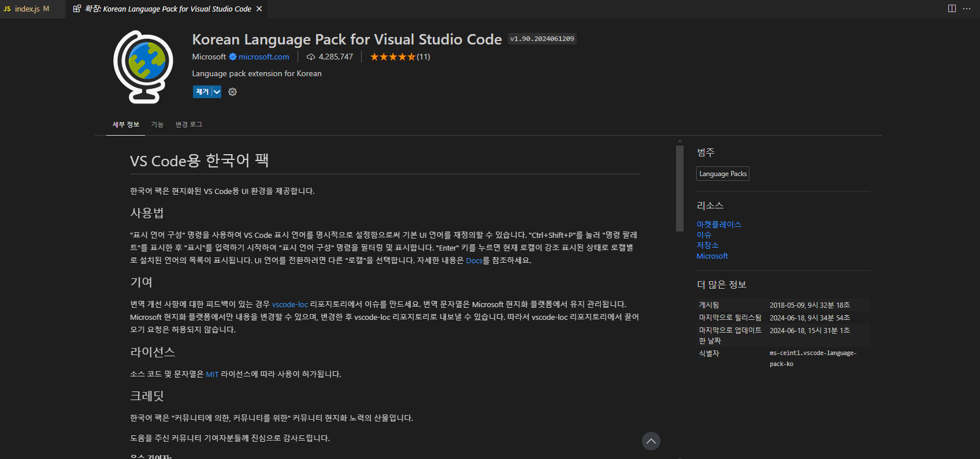Click the Korean Language Pack globe logo

click(143, 67)
